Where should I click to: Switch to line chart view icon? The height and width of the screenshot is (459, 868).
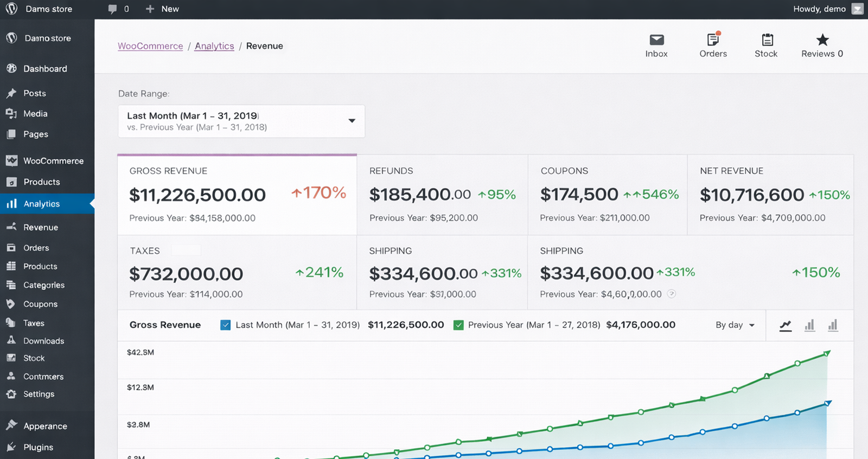785,326
